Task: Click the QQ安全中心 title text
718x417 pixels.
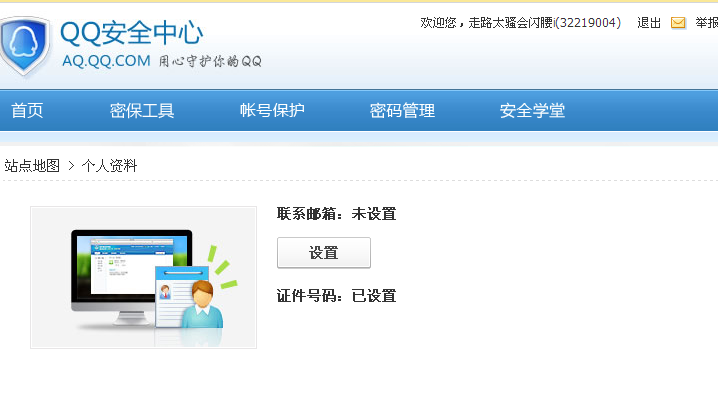Action: coord(131,32)
